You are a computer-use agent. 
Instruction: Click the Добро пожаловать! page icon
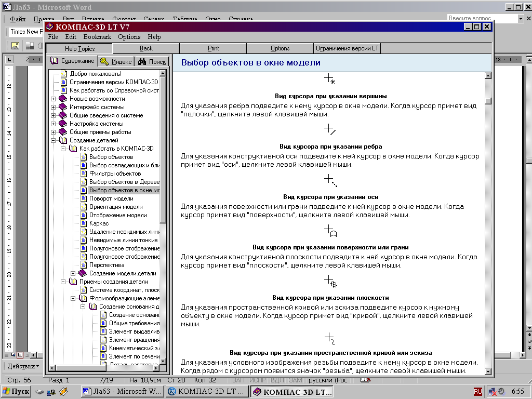click(x=64, y=74)
